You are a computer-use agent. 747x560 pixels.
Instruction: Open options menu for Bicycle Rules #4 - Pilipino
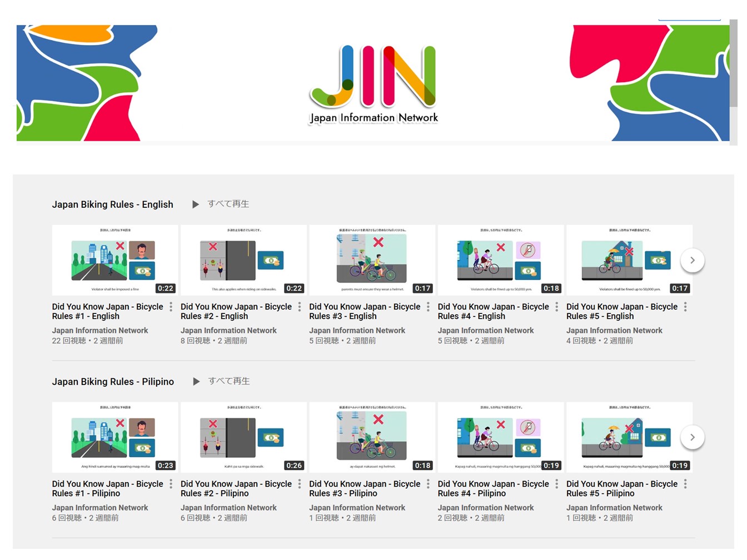[x=556, y=484]
